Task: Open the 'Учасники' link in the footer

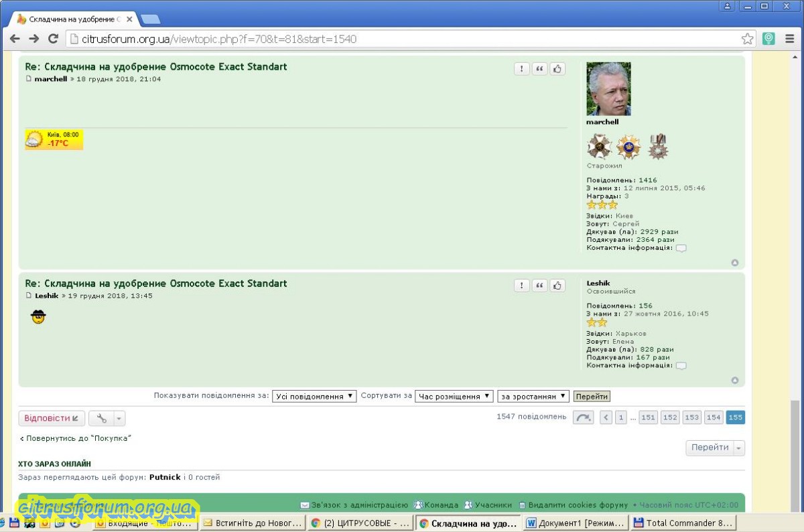Action: point(492,505)
